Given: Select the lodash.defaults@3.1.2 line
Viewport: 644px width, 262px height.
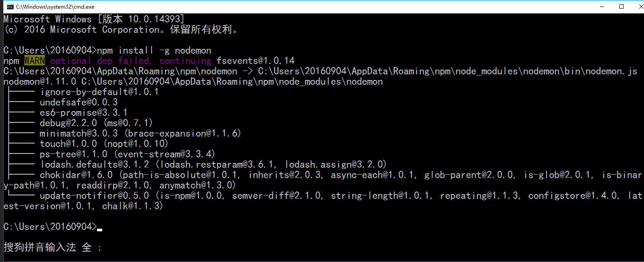Looking at the screenshot, I should [x=213, y=165].
